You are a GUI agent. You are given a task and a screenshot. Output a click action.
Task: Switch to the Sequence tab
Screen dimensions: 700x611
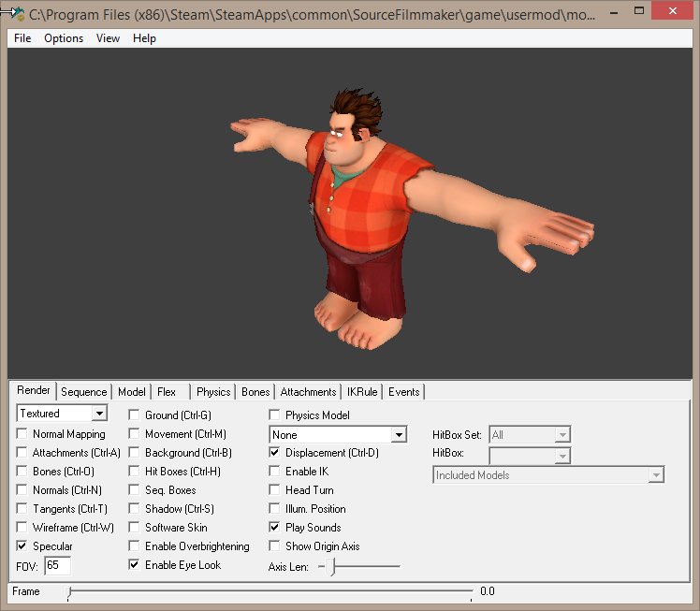84,392
